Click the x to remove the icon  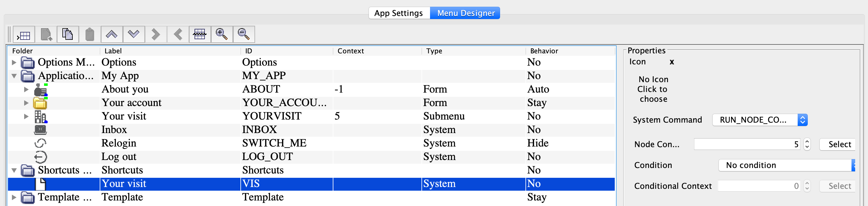click(x=672, y=62)
